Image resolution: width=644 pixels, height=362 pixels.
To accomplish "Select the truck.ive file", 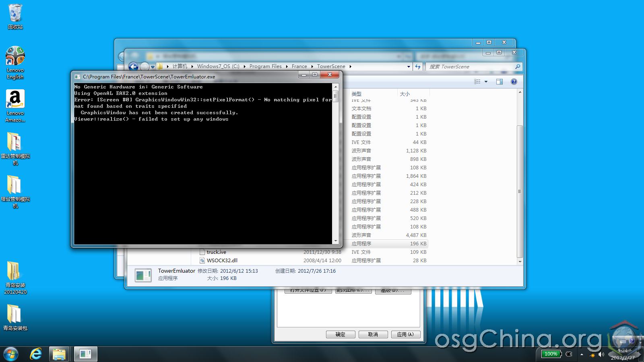I will pos(217,252).
